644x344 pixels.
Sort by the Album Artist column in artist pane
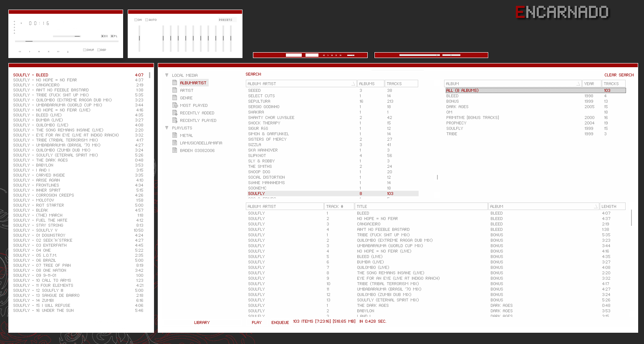coord(301,83)
